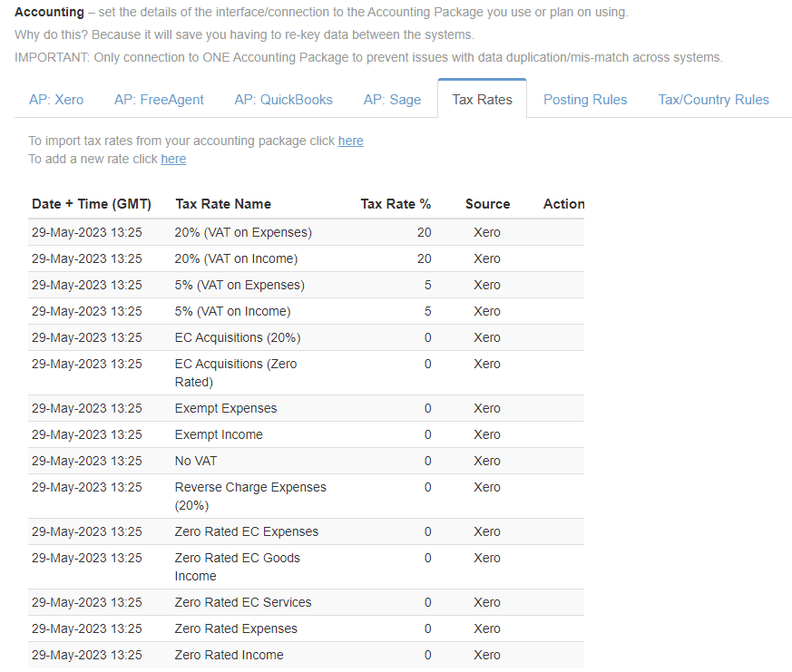Select the Zero Rated EC Services rate name
792x672 pixels.
[243, 602]
